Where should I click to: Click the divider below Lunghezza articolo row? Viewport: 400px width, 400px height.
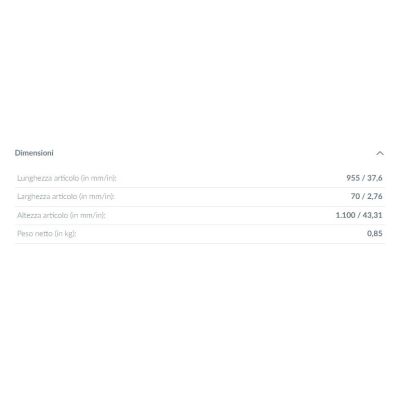200,188
